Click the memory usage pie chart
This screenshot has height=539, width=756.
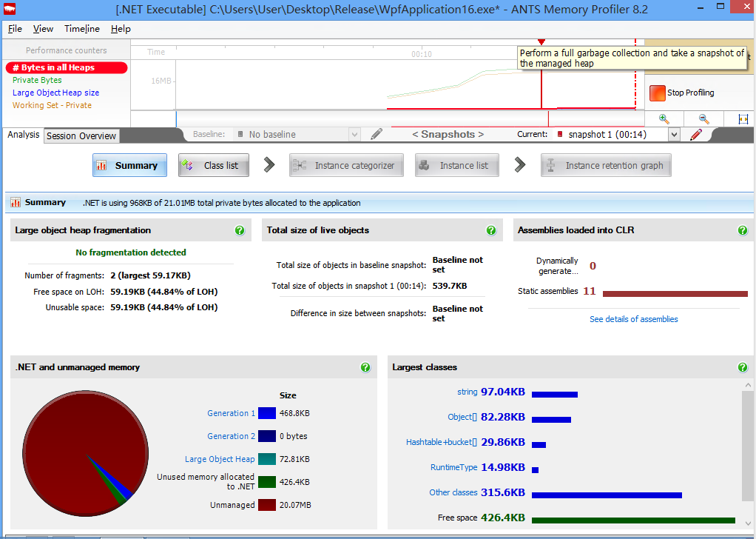(85, 454)
